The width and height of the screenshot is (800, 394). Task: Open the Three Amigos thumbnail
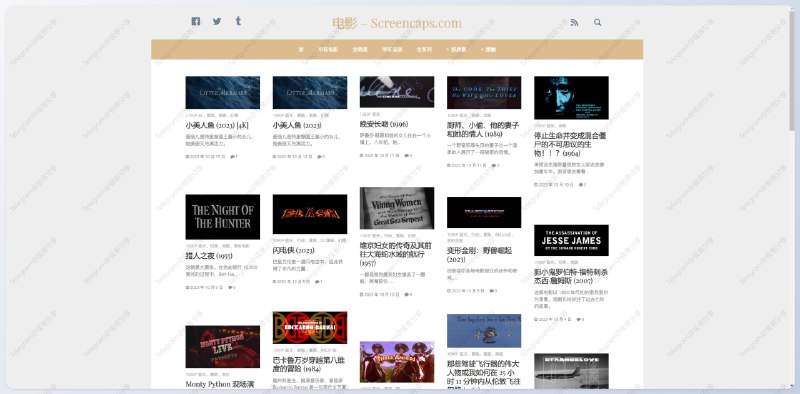(x=397, y=362)
